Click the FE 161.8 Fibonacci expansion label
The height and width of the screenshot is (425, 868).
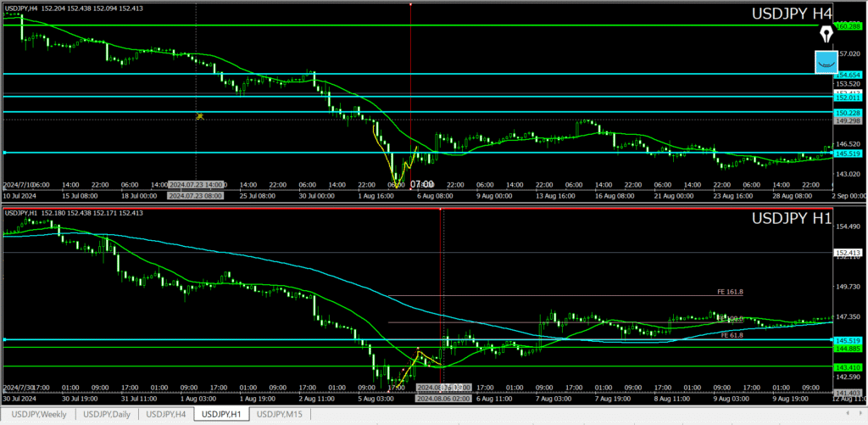[x=729, y=292]
